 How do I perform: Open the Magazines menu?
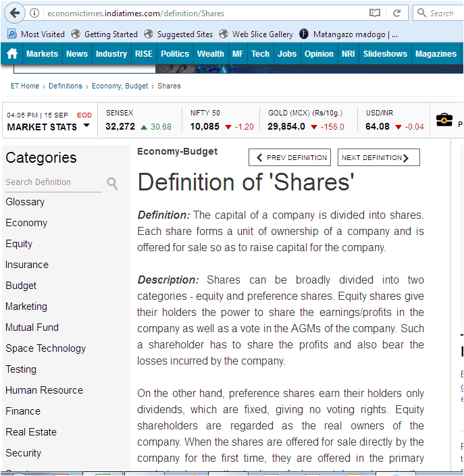click(436, 54)
